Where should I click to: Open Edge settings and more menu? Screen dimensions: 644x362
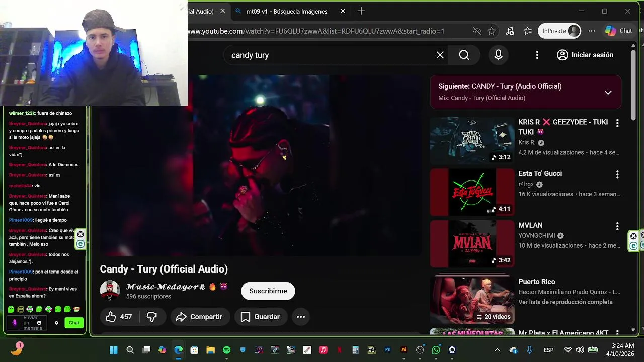point(592,31)
